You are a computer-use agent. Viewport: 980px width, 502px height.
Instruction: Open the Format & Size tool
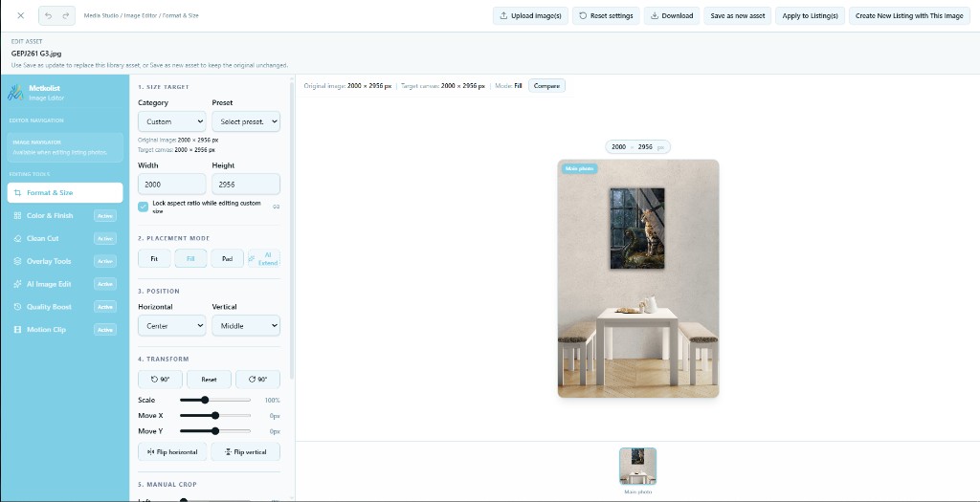pos(65,193)
